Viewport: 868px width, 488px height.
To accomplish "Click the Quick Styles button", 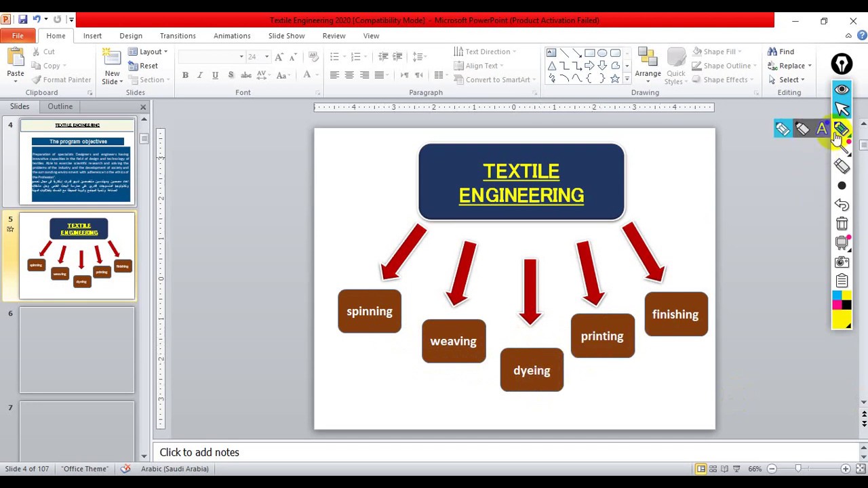I will tap(675, 65).
